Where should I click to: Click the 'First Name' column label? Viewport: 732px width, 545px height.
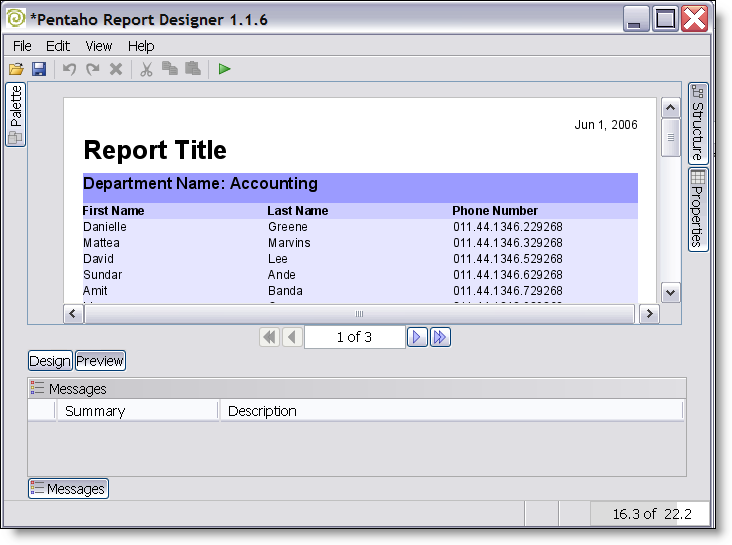tap(113, 211)
